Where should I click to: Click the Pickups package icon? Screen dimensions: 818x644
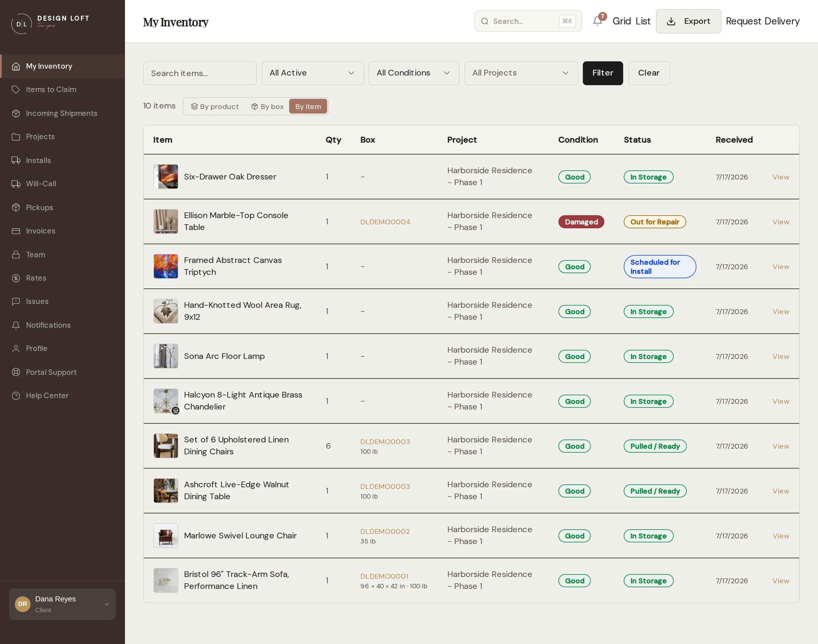(x=16, y=207)
